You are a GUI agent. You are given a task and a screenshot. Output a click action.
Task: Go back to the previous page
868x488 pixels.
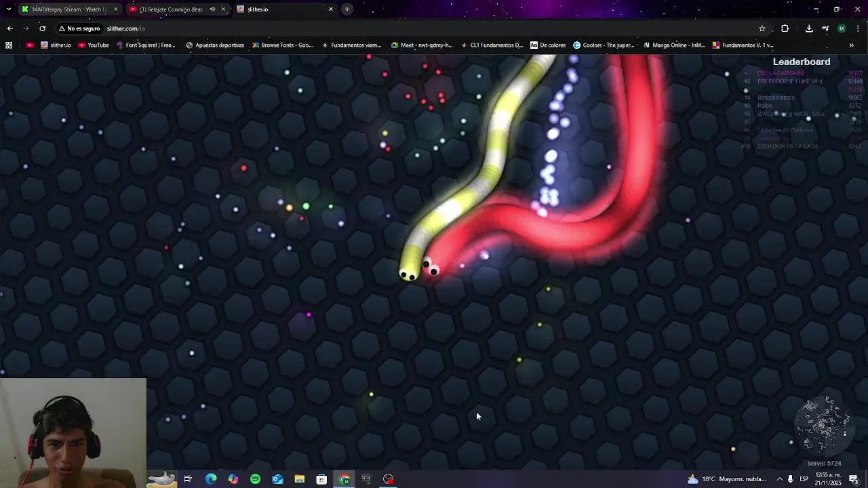pos(9,28)
